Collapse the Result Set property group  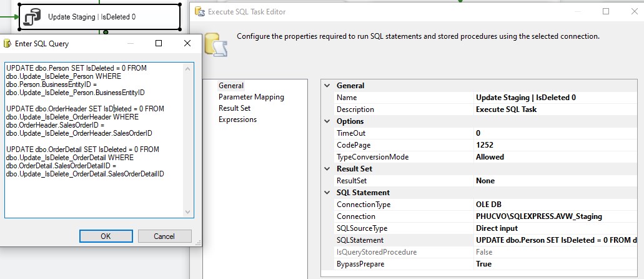point(327,169)
